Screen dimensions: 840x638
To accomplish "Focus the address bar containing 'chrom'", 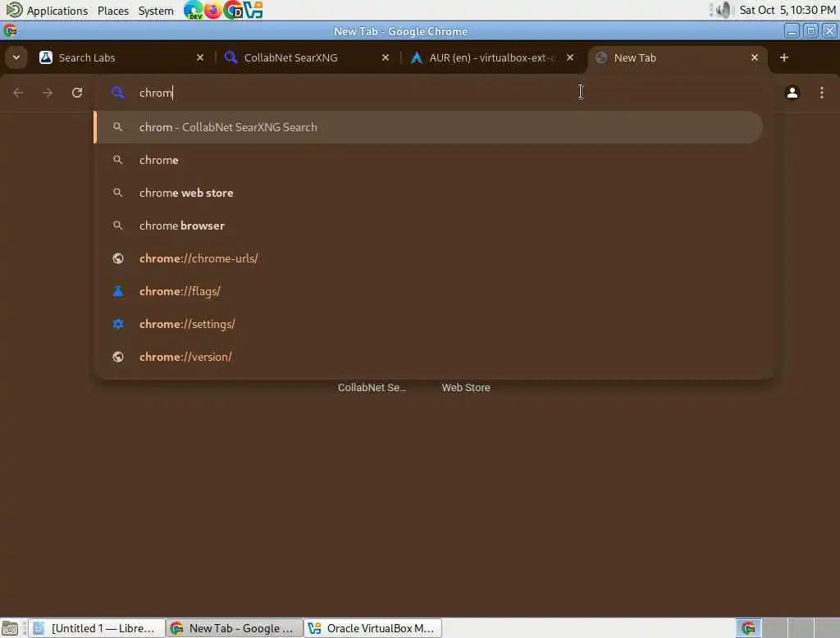I will [434, 93].
